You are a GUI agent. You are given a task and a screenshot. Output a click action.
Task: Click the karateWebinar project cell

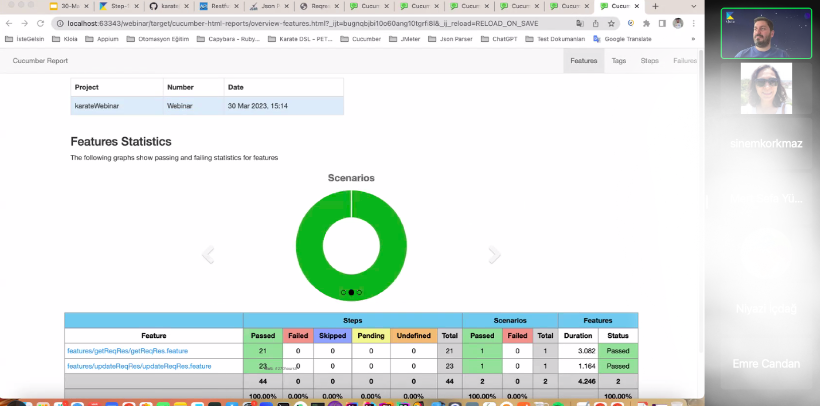click(117, 106)
